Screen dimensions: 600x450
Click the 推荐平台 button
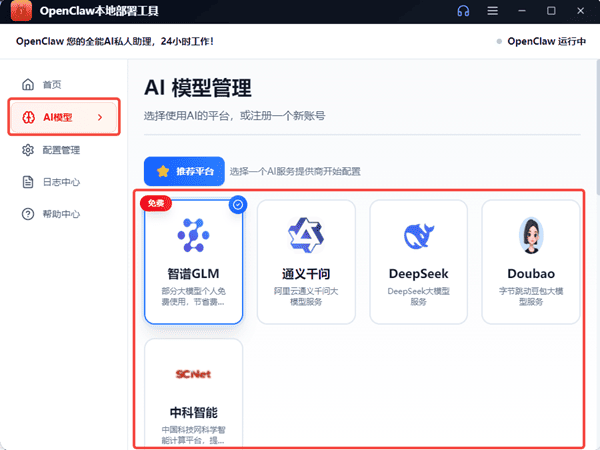click(184, 171)
